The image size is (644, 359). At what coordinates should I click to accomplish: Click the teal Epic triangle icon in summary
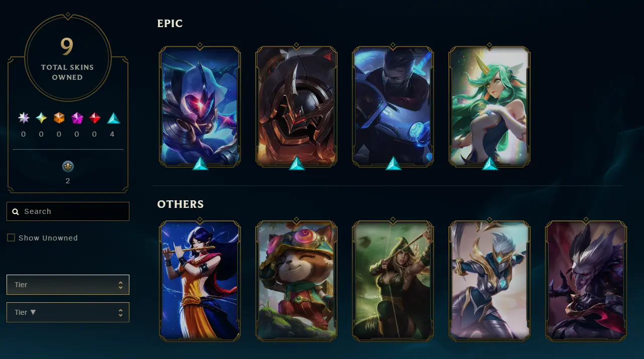pyautogui.click(x=113, y=118)
